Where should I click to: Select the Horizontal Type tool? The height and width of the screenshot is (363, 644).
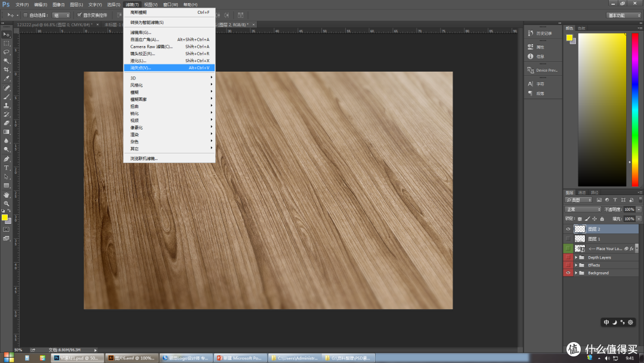[6, 168]
